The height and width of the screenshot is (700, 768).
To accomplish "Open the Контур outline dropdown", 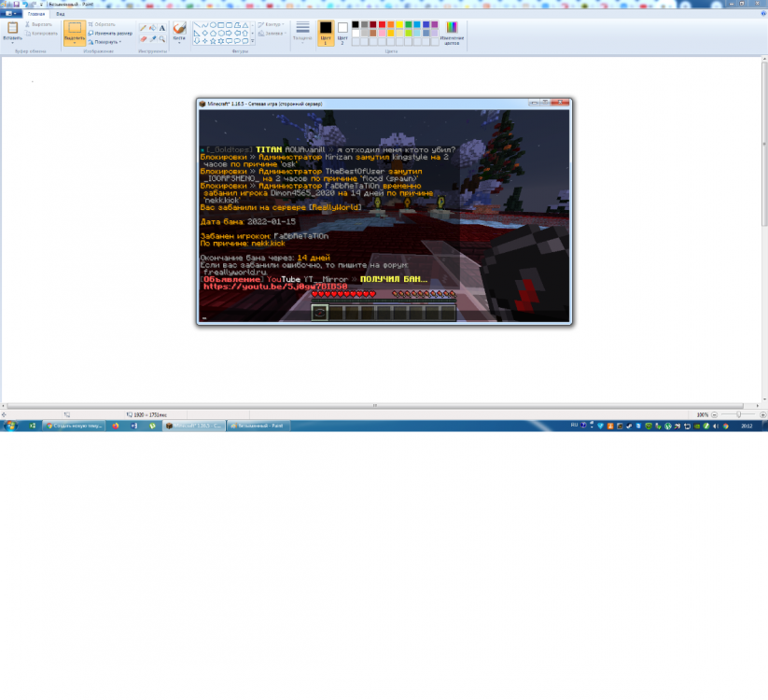I will (x=272, y=24).
